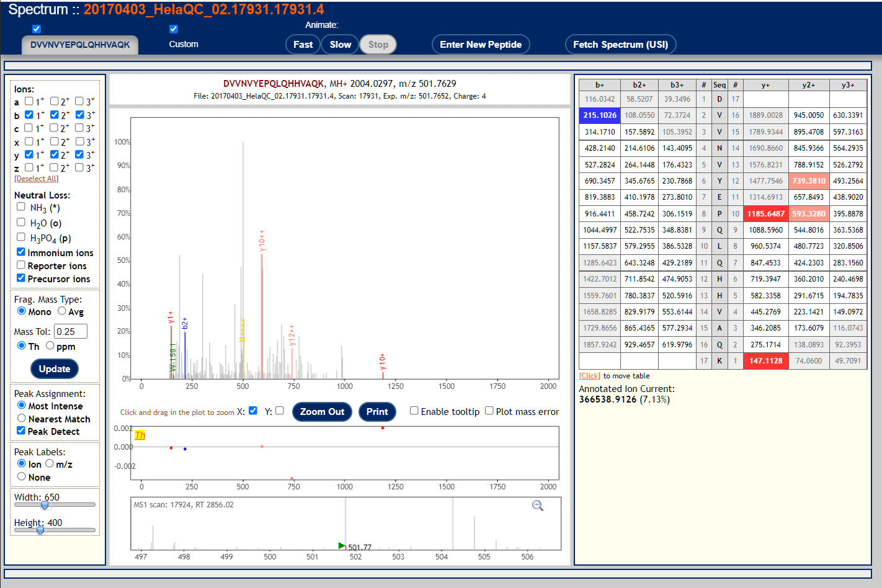
Task: Stop the animation
Action: coord(378,45)
